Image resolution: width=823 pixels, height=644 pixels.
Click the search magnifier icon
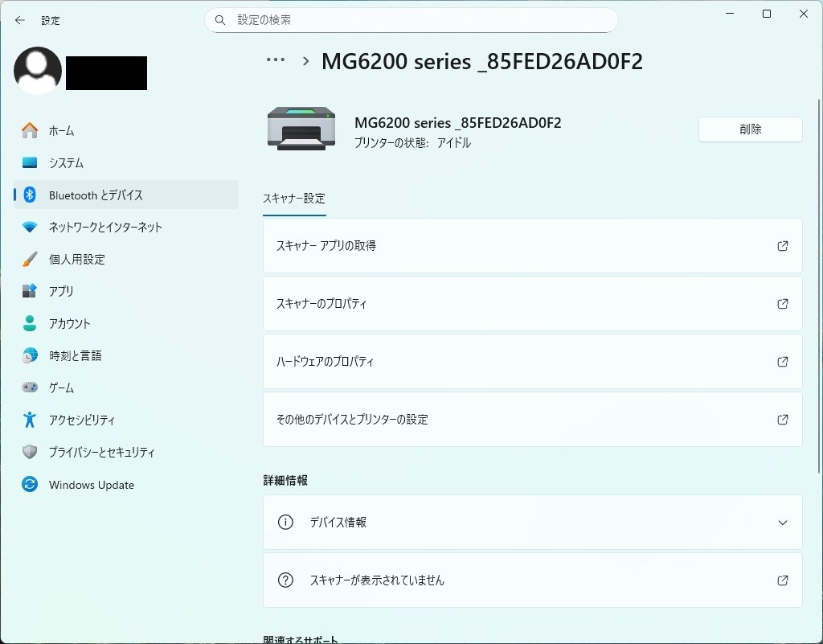coord(220,20)
